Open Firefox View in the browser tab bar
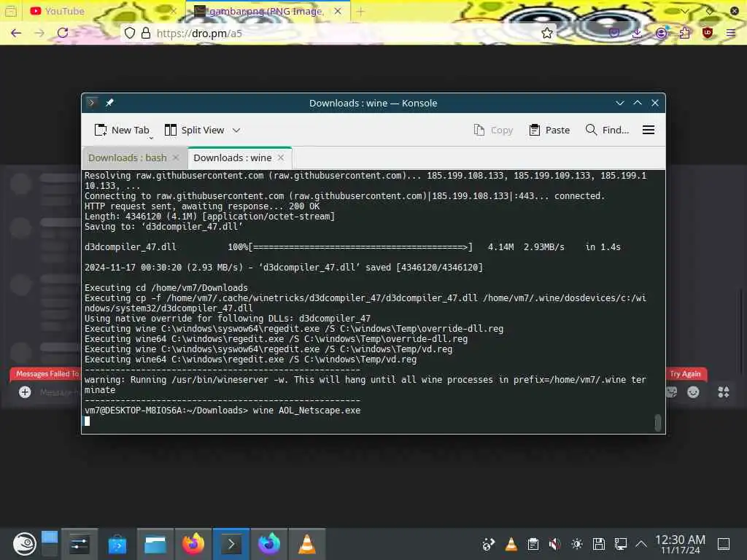The height and width of the screenshot is (560, 747). pyautogui.click(x=10, y=11)
